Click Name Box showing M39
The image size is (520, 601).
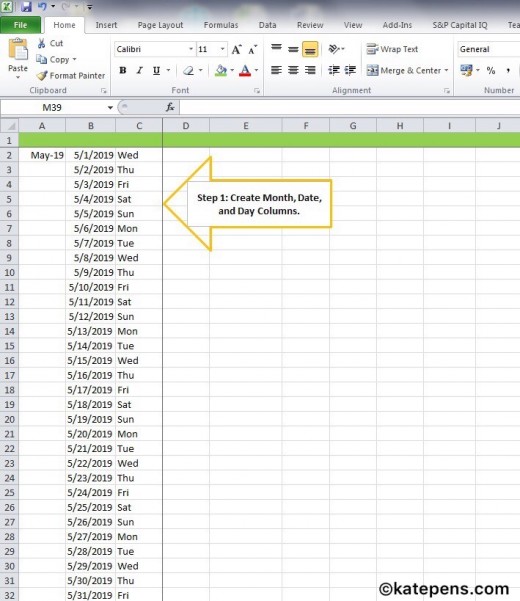pyautogui.click(x=54, y=107)
